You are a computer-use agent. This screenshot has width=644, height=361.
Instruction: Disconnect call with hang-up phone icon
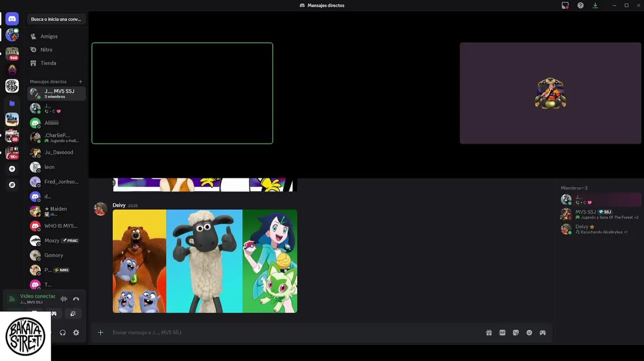coord(76,299)
